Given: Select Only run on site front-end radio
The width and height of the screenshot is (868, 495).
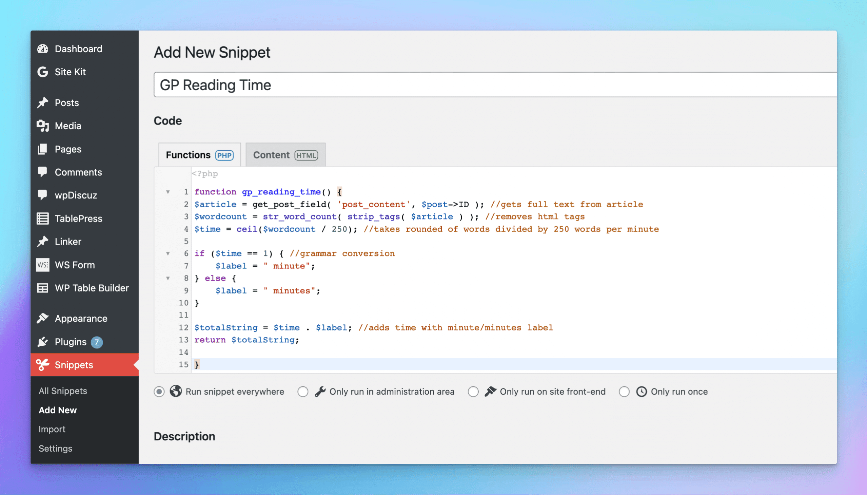Looking at the screenshot, I should click(474, 392).
